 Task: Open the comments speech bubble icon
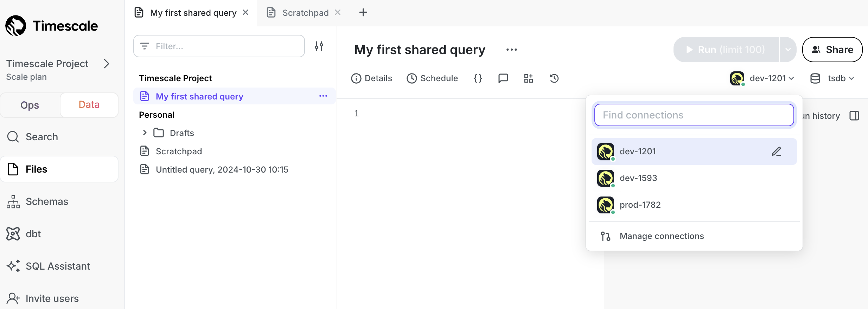pos(503,78)
